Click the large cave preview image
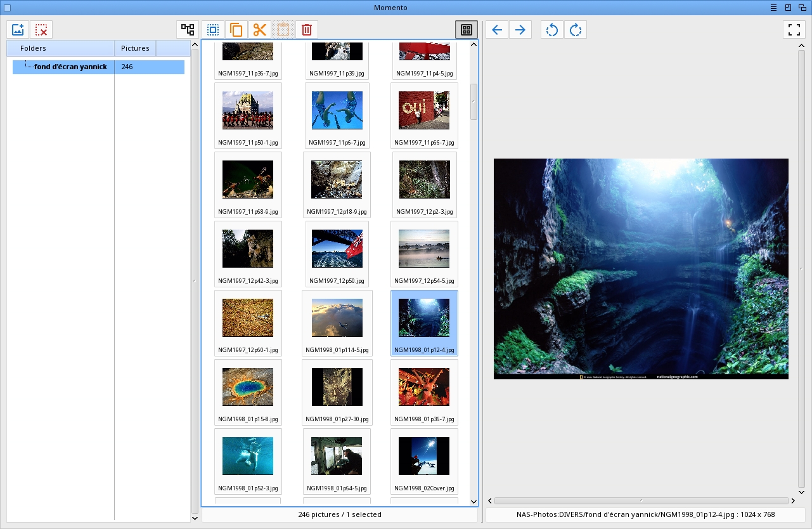Screen dimensions: 812x529 click(641, 269)
